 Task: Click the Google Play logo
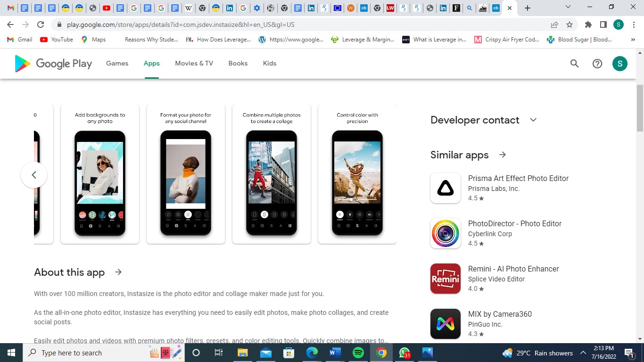click(x=53, y=64)
